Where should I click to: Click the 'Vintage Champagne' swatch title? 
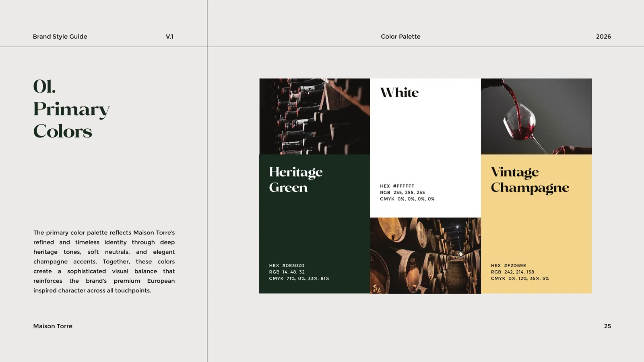coord(530,180)
